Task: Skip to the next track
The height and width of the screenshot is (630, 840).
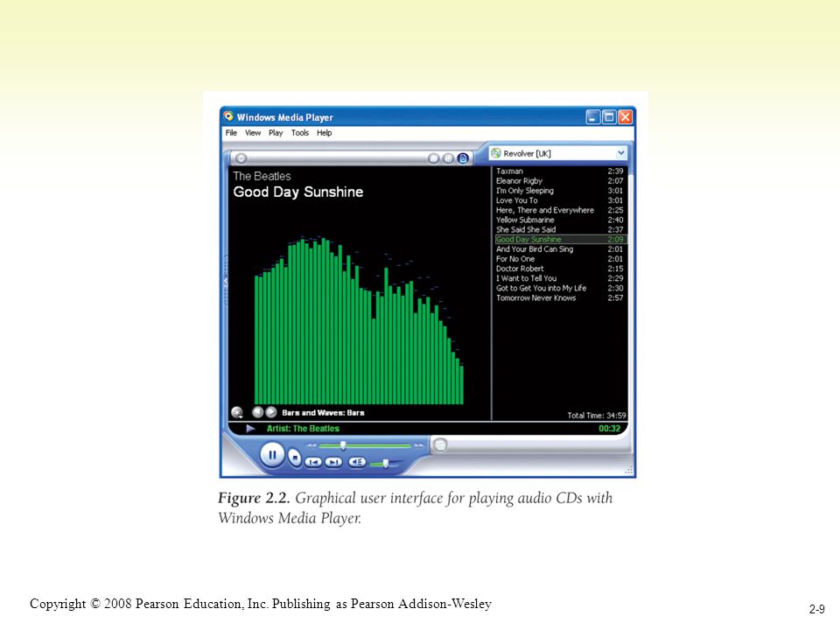Action: tap(333, 462)
